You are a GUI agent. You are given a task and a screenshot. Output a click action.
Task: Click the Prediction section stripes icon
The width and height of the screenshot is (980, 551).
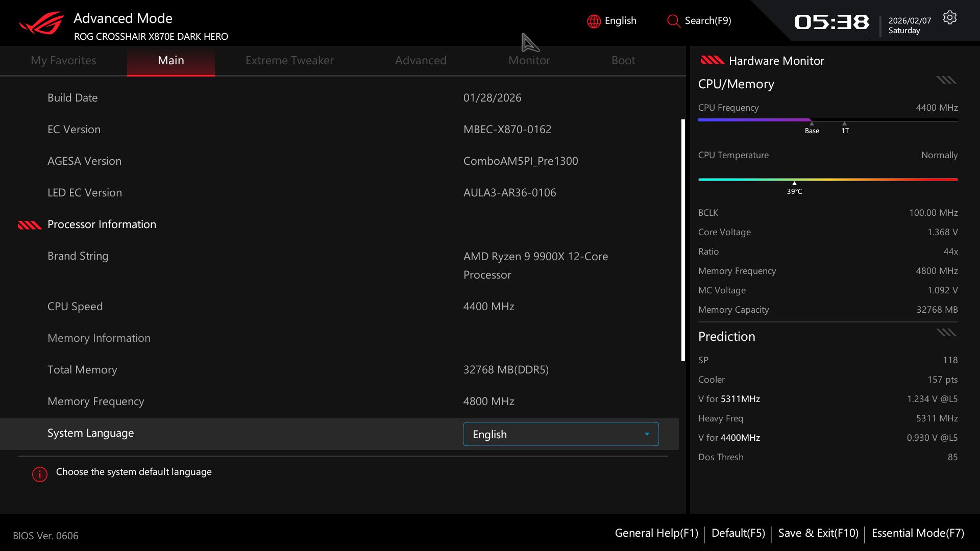pyautogui.click(x=946, y=333)
